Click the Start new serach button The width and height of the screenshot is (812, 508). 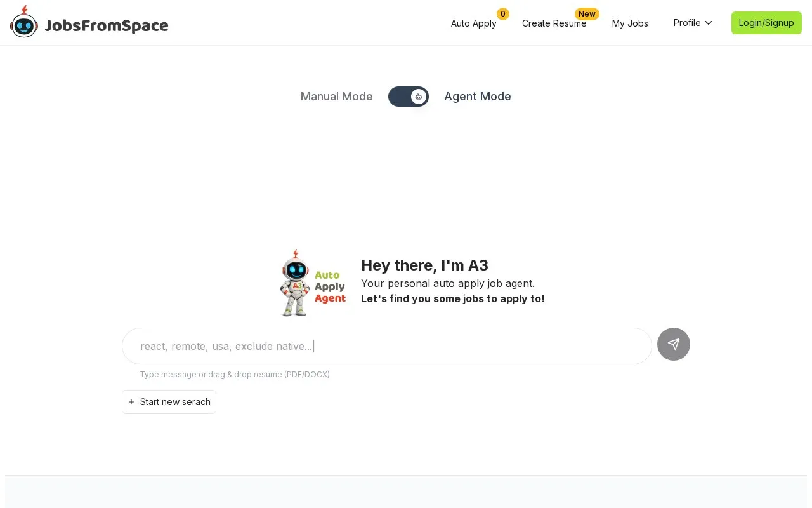tap(169, 402)
